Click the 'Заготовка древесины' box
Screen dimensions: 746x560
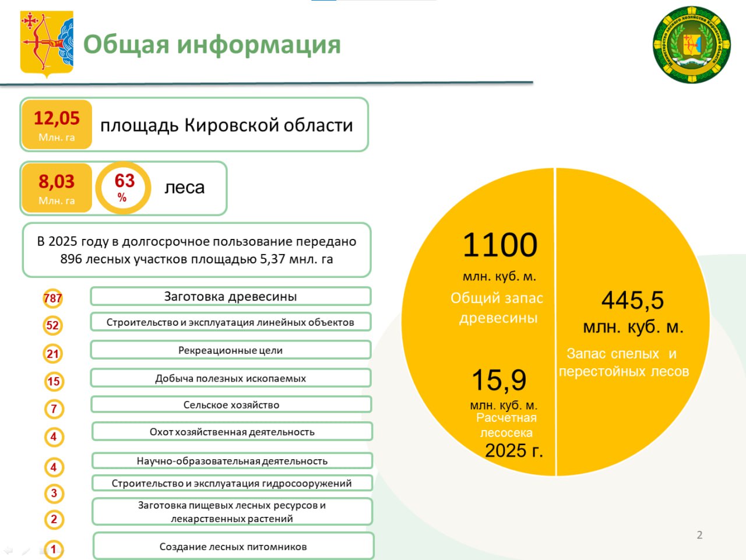tap(230, 297)
